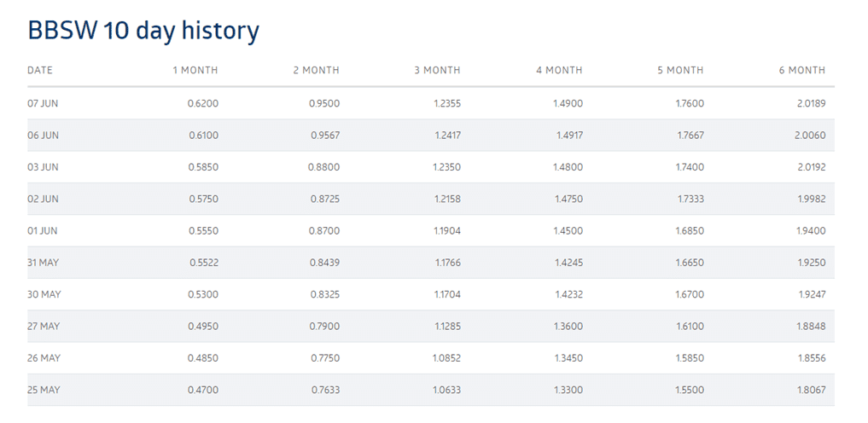Select the 1.4900 four-month rate
Viewport: 868px width, 423px height.
(568, 103)
